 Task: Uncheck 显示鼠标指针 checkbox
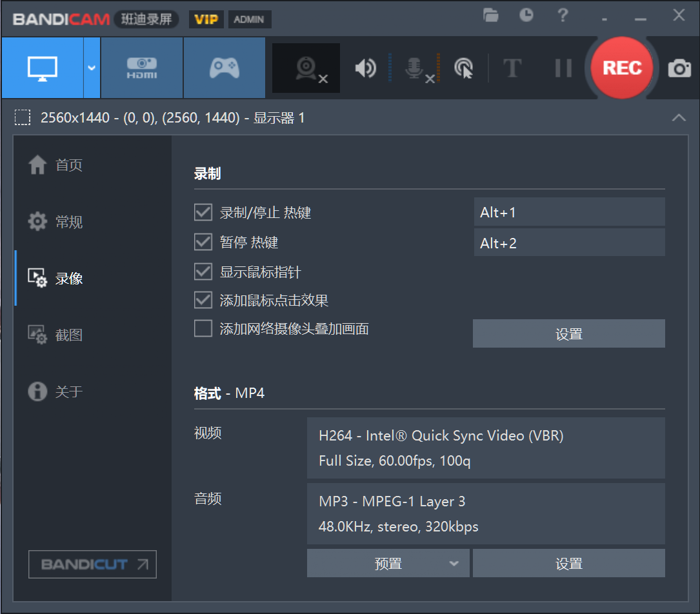coord(203,272)
